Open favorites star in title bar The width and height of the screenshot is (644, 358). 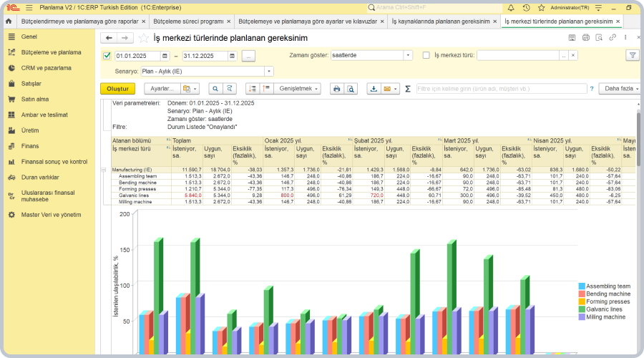coord(542,8)
